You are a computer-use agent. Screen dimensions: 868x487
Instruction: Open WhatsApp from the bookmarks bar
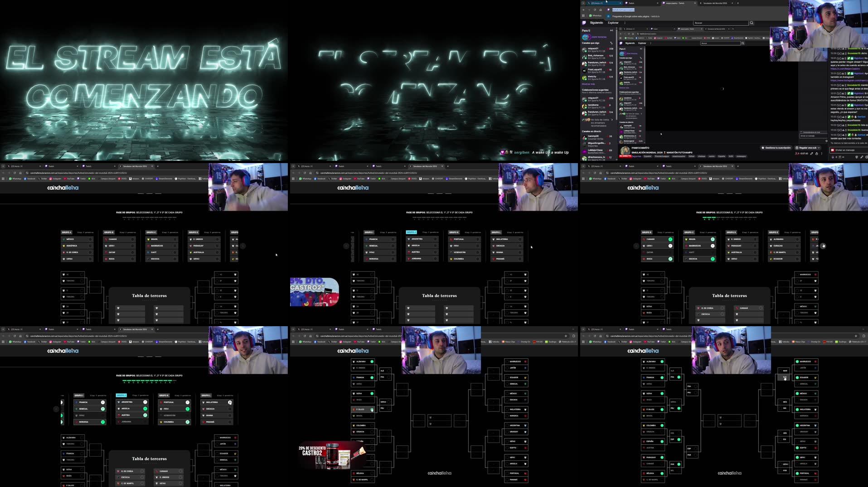15,178
